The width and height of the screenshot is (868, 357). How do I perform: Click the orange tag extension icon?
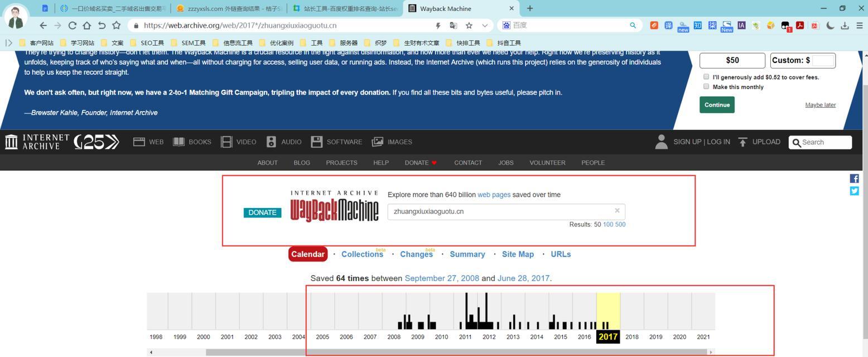point(654,25)
